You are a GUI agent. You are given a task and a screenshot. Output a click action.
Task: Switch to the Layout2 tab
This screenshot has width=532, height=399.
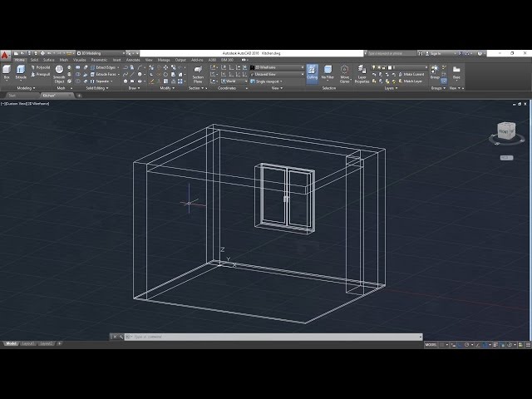(46, 343)
